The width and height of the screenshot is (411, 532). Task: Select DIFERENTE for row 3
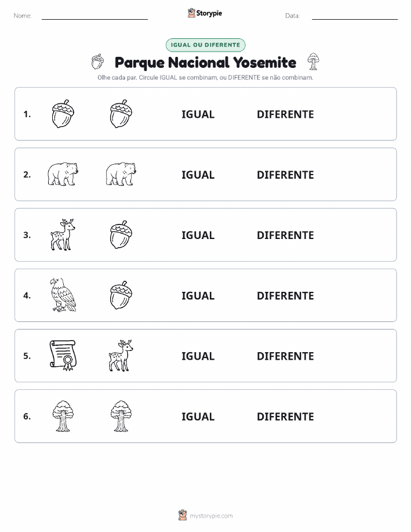[x=285, y=235]
